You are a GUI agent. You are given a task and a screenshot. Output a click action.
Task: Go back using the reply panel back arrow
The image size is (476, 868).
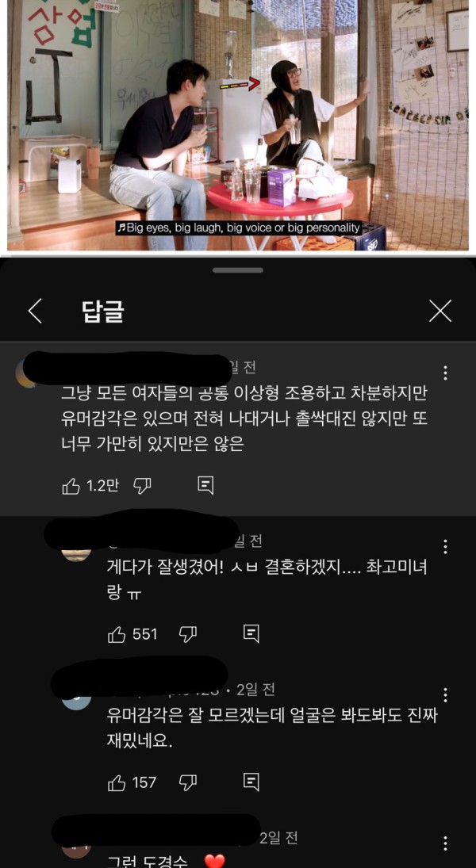click(35, 312)
